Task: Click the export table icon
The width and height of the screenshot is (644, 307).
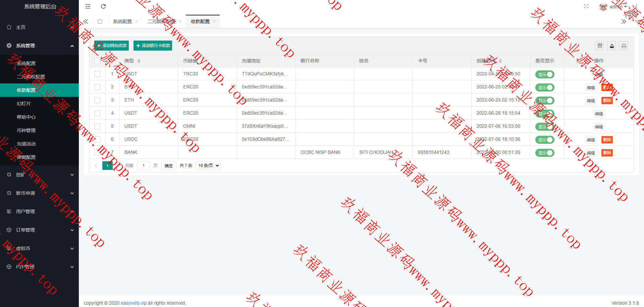Action: pos(612,46)
